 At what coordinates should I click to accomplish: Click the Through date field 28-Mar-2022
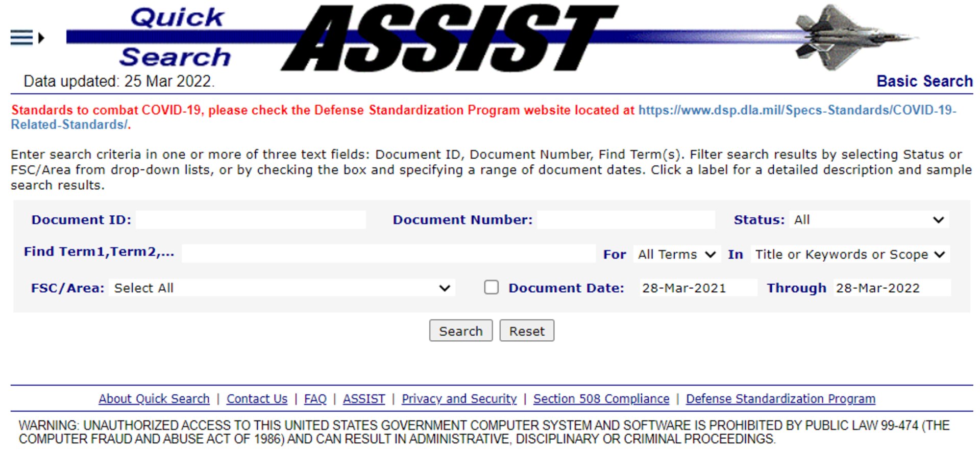[x=892, y=288]
